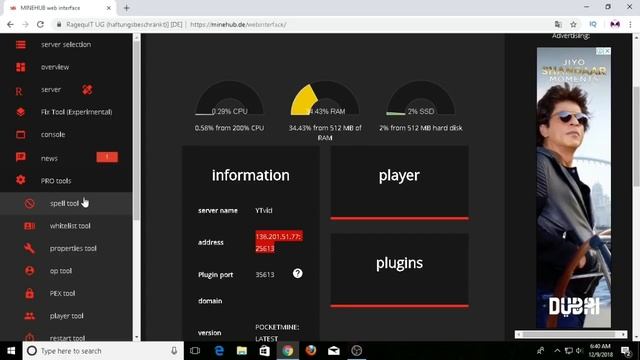This screenshot has height=360, width=640.
Task: Select op tool in sidebar
Action: [66, 271]
